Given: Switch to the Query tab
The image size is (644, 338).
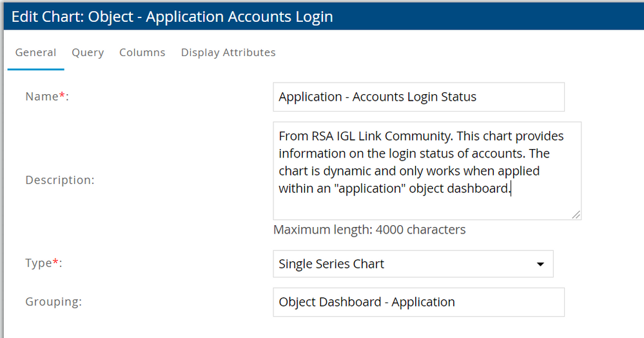Looking at the screenshot, I should [x=88, y=53].
